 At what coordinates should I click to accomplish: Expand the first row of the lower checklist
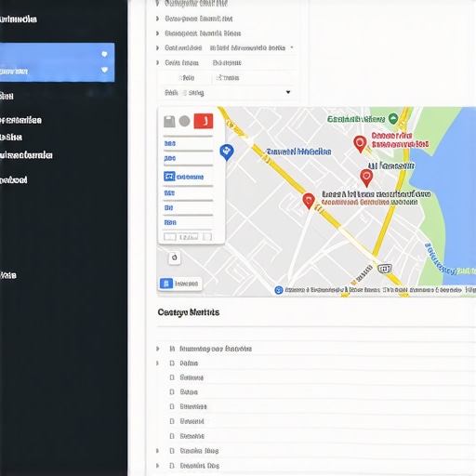pos(158,349)
